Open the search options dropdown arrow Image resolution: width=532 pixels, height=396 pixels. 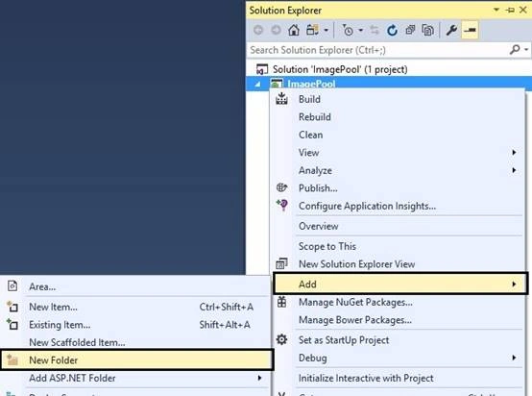[x=526, y=50]
